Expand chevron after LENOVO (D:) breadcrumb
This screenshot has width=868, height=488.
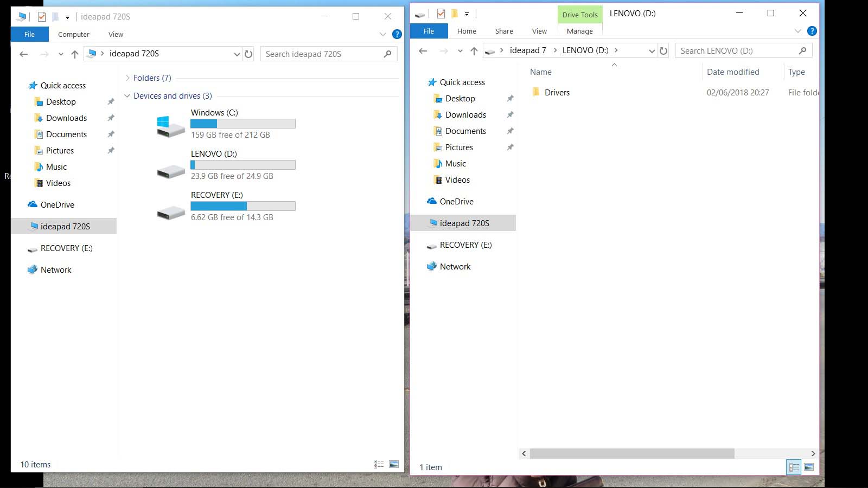coord(616,50)
